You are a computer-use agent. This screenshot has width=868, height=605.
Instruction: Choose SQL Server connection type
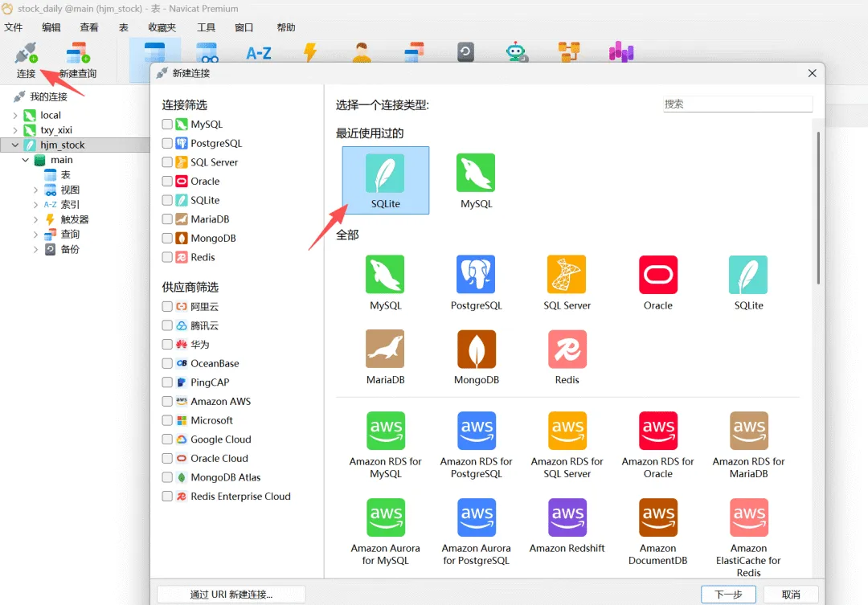[x=567, y=282]
